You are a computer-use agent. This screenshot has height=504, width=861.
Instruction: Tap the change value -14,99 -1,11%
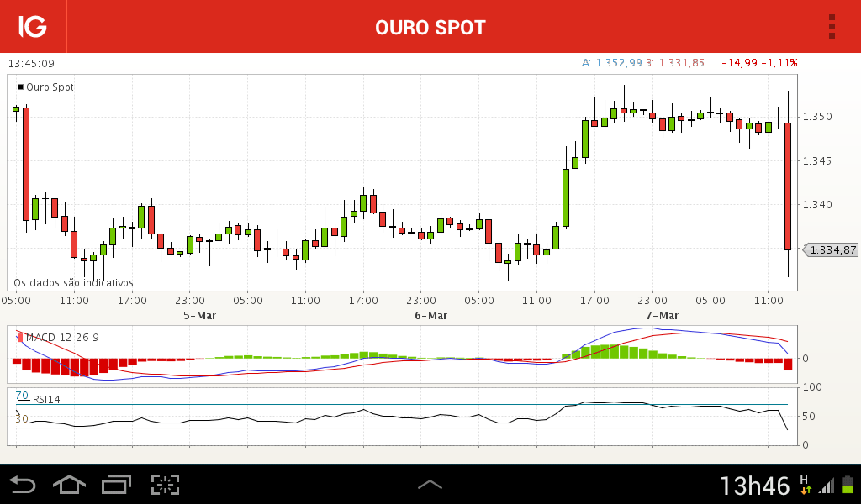coord(759,62)
